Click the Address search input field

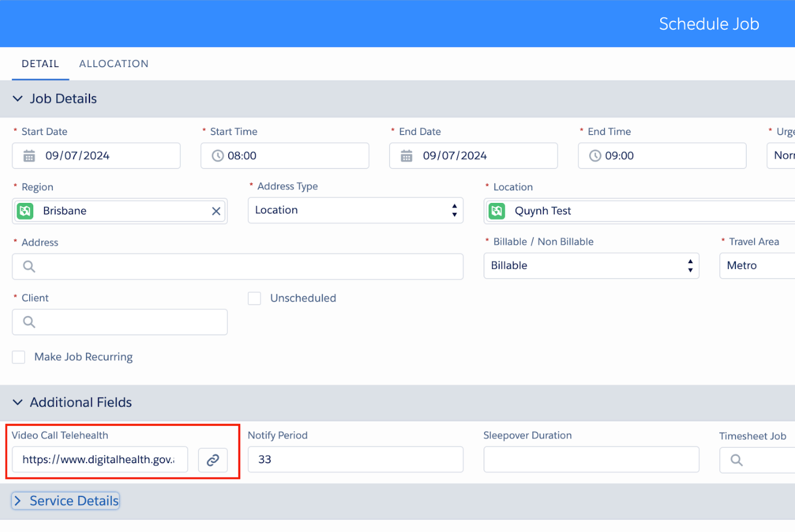[238, 267]
